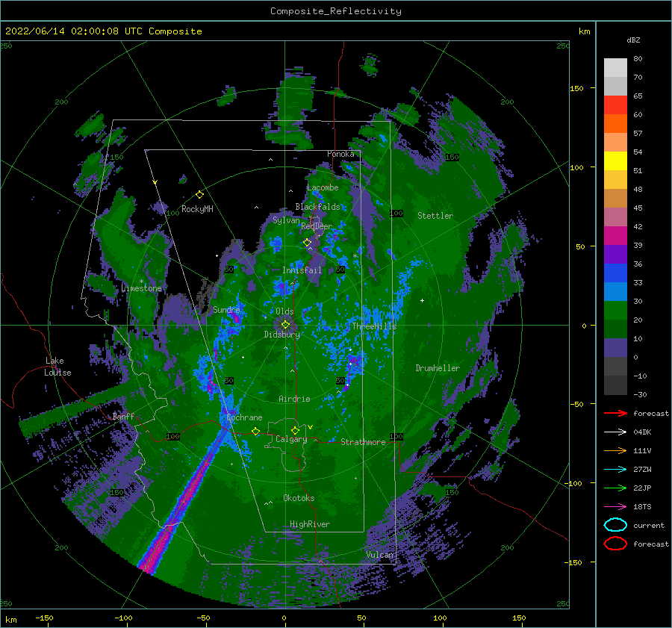Click the Limestone label
This screenshot has height=628, width=672.
[x=141, y=288]
